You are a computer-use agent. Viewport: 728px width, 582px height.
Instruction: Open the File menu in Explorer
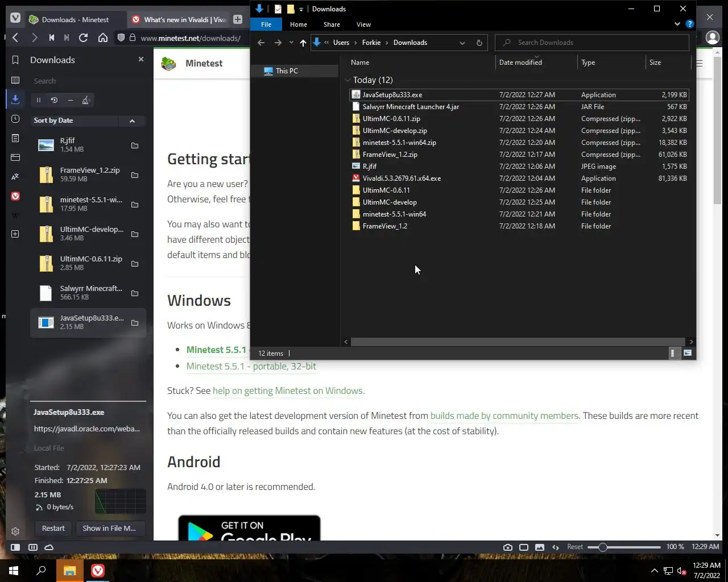pos(266,24)
